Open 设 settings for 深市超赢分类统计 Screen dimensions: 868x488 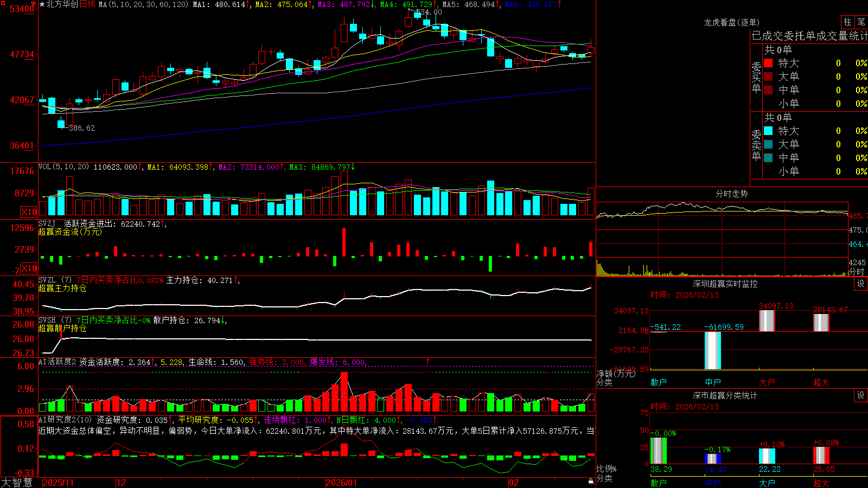tap(861, 395)
